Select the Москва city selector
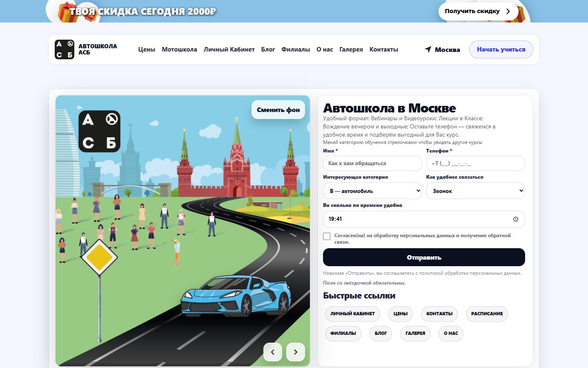 click(442, 49)
